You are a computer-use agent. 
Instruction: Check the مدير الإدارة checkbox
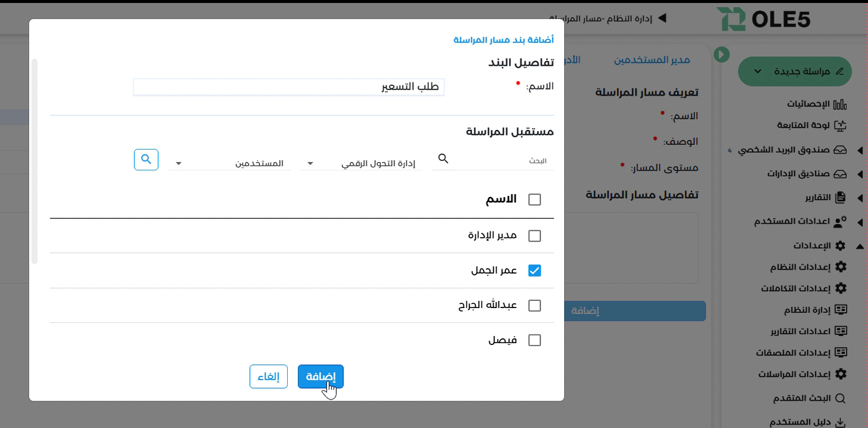coord(535,236)
